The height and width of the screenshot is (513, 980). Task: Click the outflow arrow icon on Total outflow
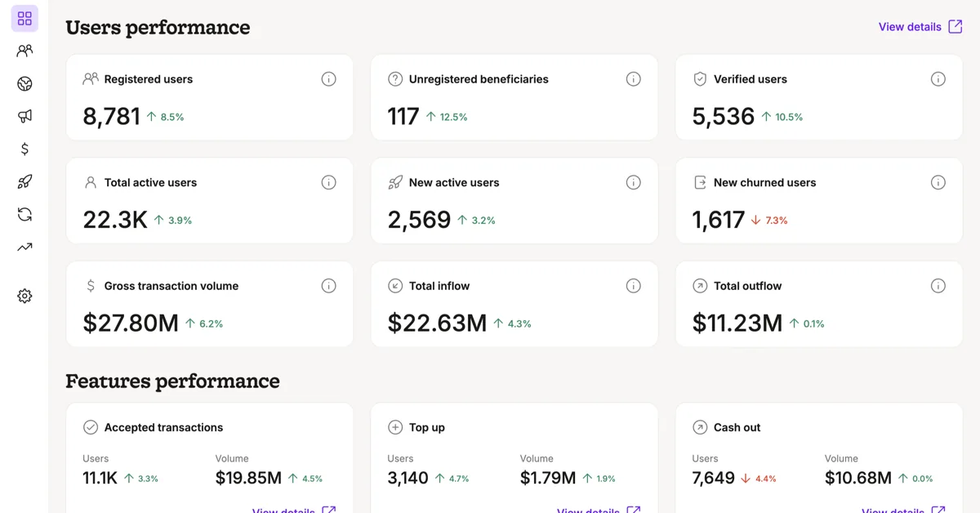point(700,286)
